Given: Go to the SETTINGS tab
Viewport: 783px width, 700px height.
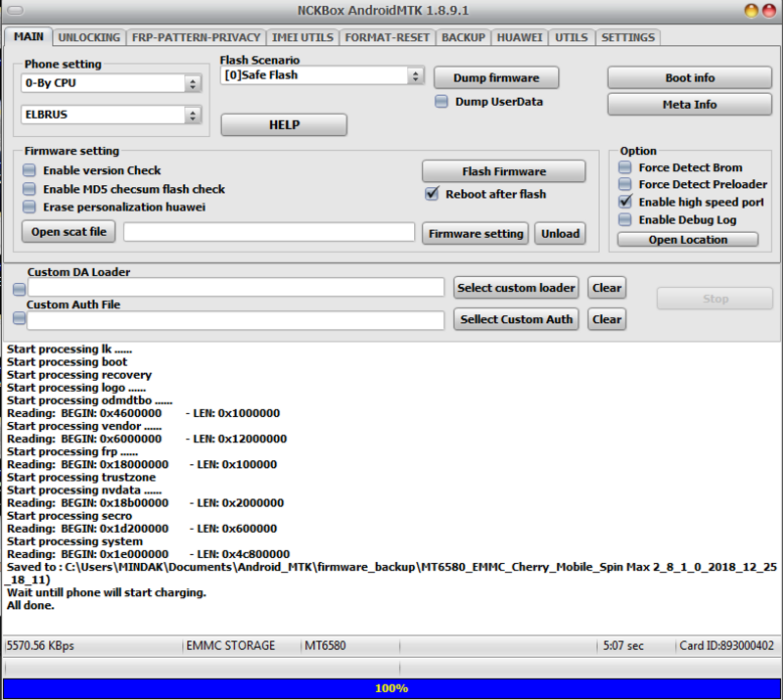Looking at the screenshot, I should 627,37.
